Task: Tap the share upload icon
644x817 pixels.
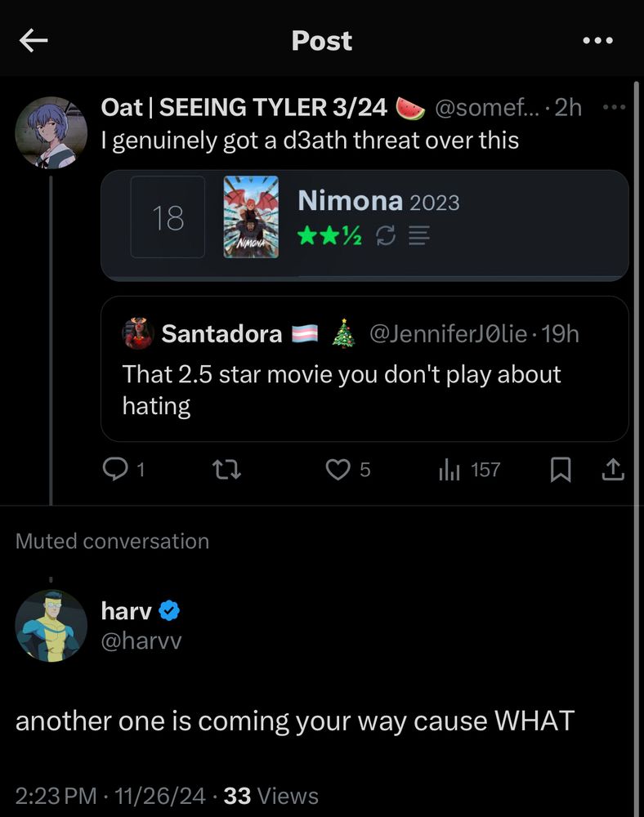Action: click(x=613, y=469)
